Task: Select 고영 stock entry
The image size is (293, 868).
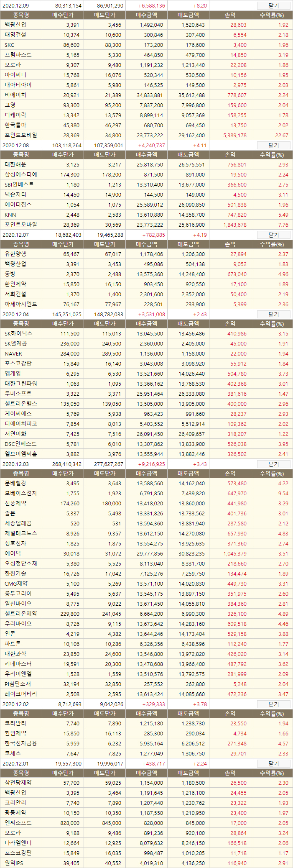Action: click(x=10, y=105)
